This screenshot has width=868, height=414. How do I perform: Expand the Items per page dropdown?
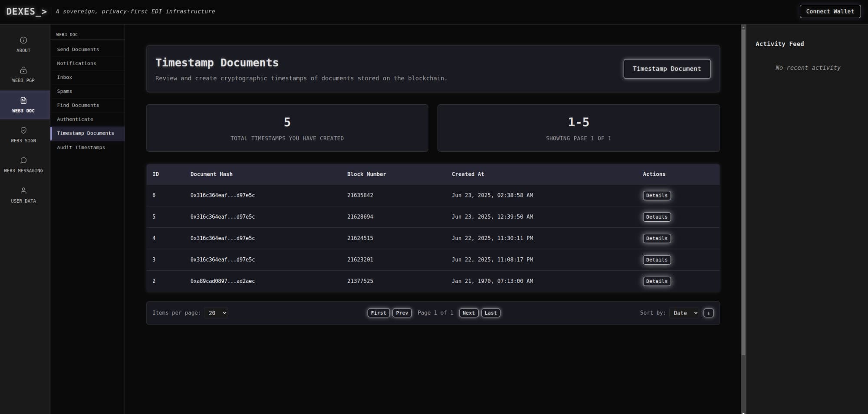[x=216, y=313]
